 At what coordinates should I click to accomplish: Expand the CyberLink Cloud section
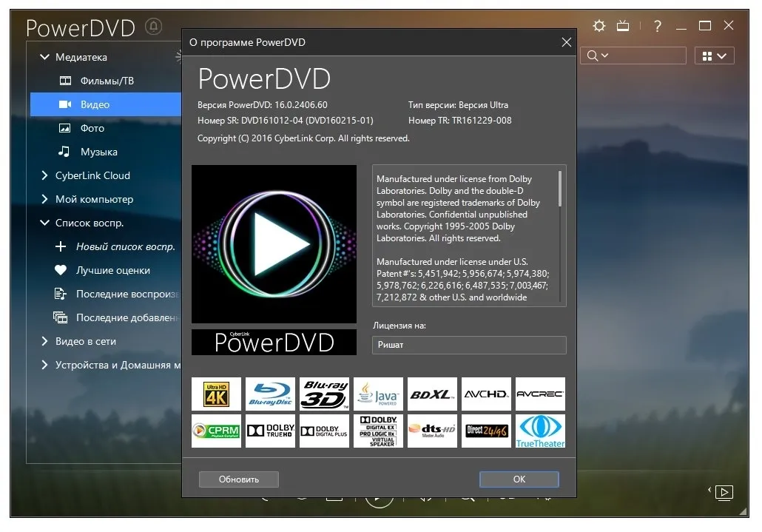click(44, 175)
